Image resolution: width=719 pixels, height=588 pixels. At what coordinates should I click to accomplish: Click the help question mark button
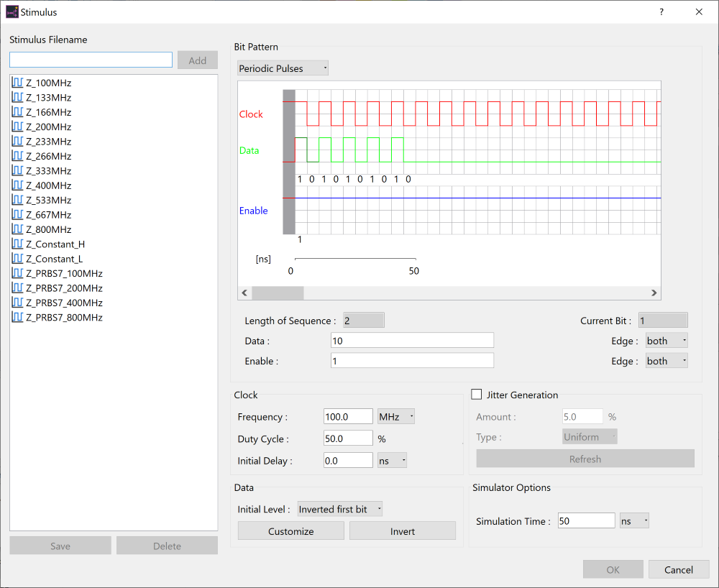tap(661, 12)
